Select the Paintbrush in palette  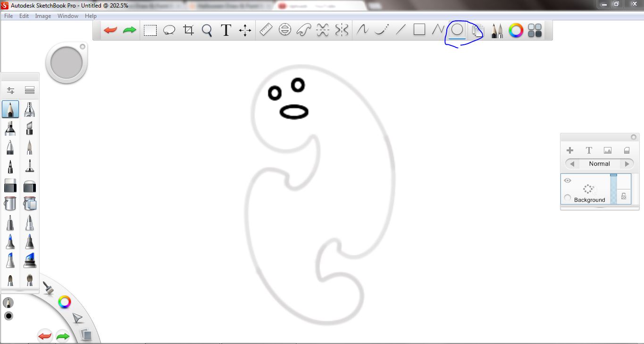coord(30,147)
